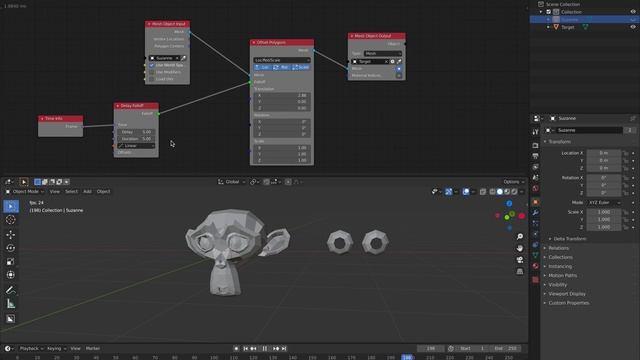
Task: Select the Scale tool
Action: 11,261
